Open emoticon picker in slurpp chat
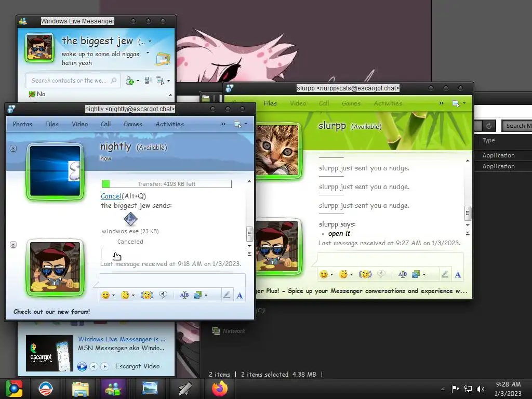The height and width of the screenshot is (399, 532). click(x=324, y=274)
